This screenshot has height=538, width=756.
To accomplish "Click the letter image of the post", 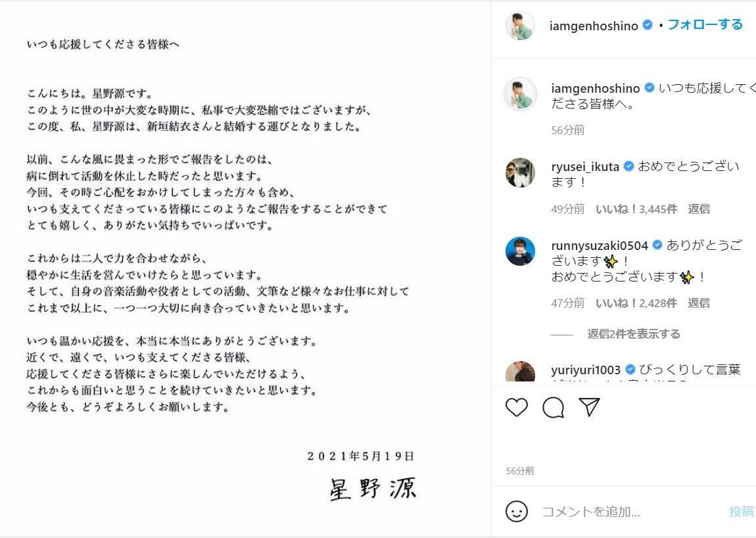I will tap(245, 269).
